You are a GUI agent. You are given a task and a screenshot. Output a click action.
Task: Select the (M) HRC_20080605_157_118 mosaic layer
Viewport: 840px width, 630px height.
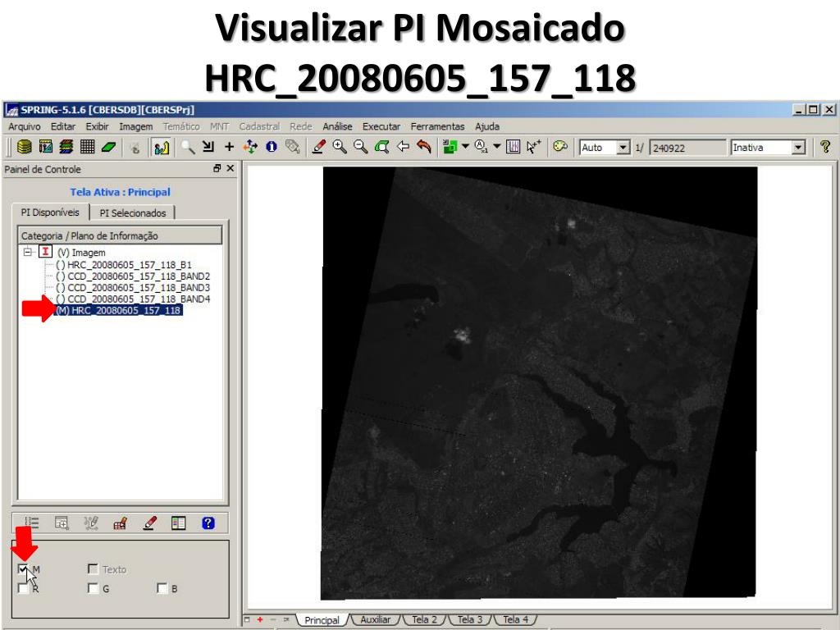pos(118,310)
